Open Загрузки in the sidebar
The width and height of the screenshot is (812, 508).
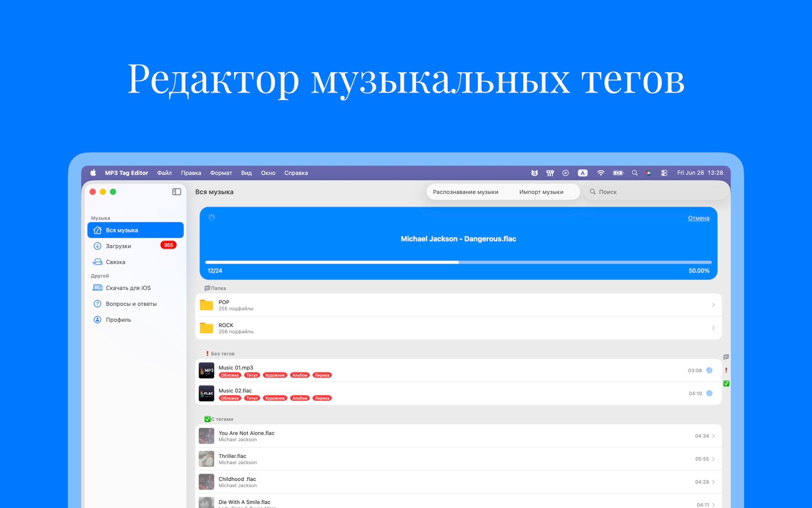[135, 246]
